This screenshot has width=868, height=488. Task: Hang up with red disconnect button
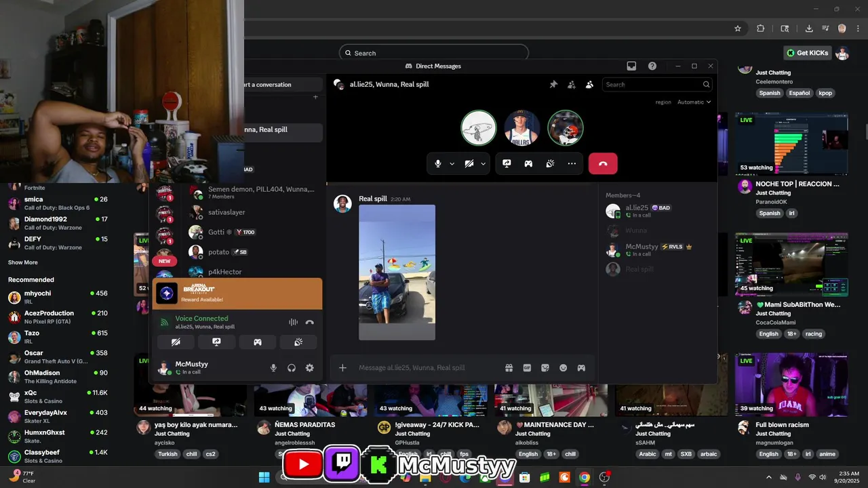603,163
